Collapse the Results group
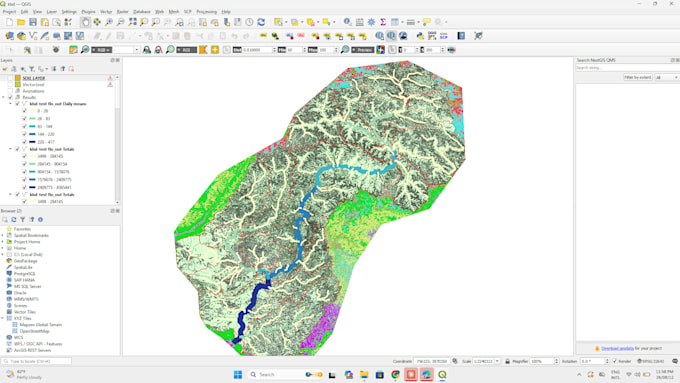Image resolution: width=680 pixels, height=383 pixels. (3, 97)
